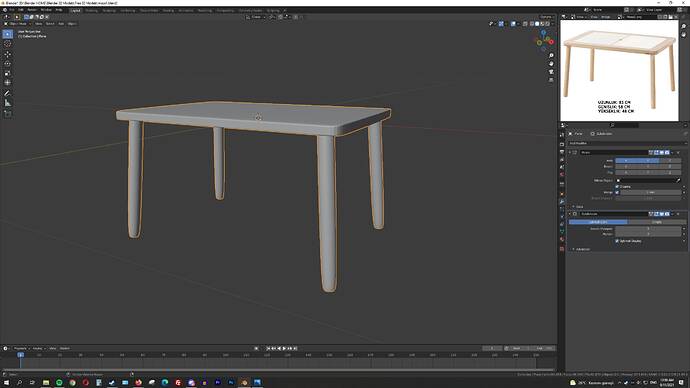This screenshot has width=690, height=388.
Task: Select the 3D Cursor tool
Action: (x=7, y=44)
